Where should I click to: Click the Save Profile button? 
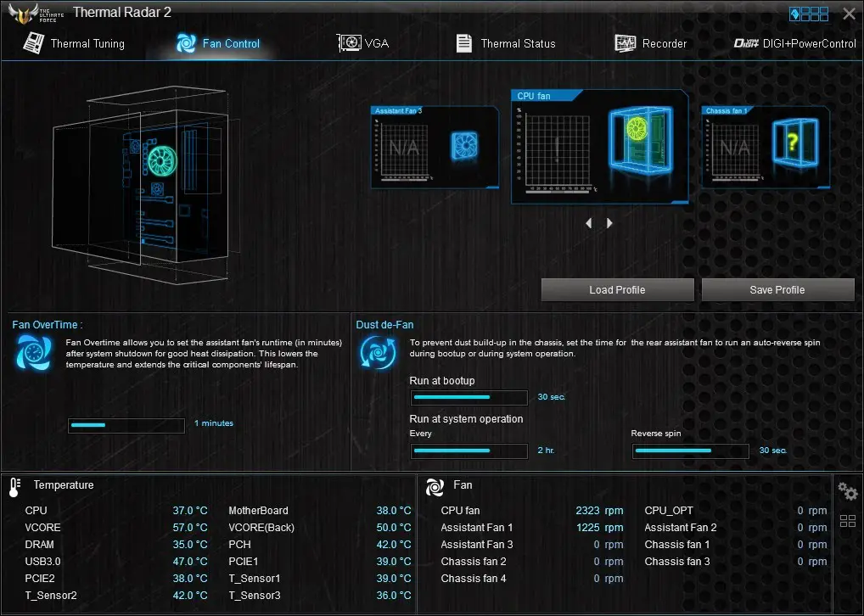(x=777, y=290)
